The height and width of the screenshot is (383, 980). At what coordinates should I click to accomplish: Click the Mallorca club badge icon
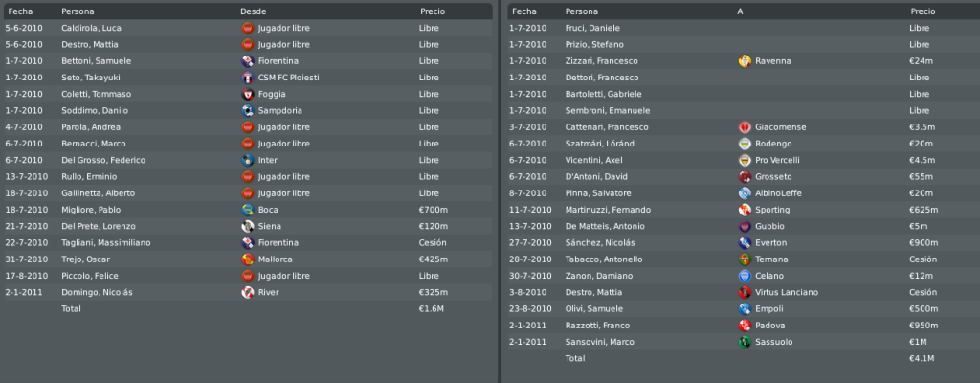coord(248,259)
